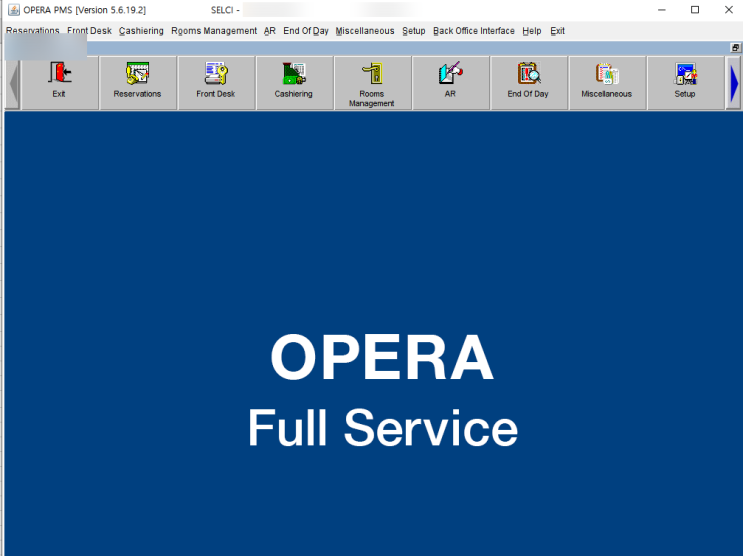Viewport: 743px width, 556px height.
Task: Open the Miscellaneous toolbar icon
Action: 607,82
